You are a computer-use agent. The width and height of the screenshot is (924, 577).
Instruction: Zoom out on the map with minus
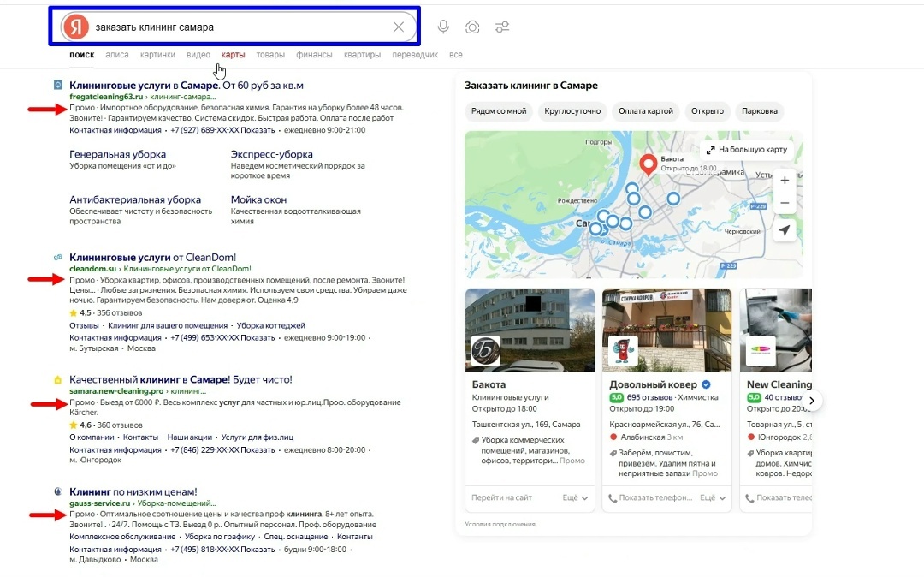click(x=785, y=203)
